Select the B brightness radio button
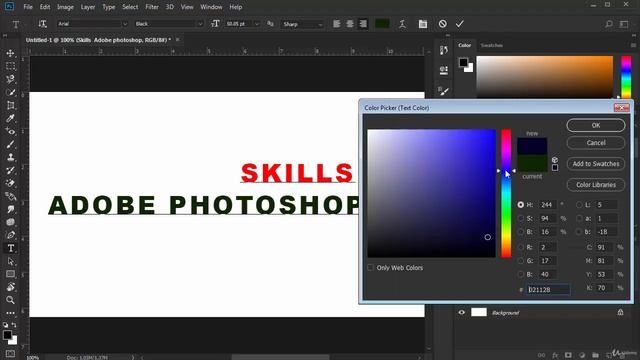The image size is (640, 360). point(521,232)
